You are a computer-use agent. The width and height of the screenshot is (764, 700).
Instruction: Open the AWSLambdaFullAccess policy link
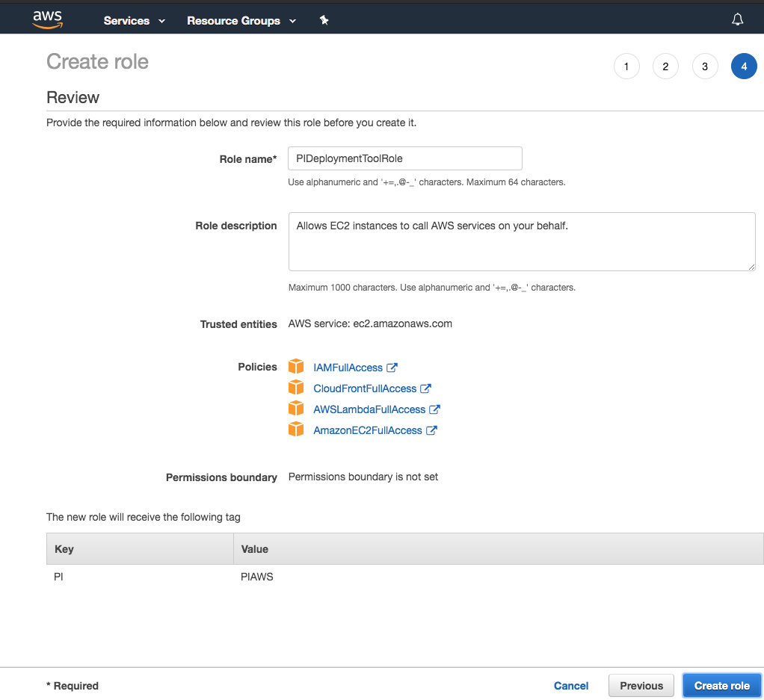pyautogui.click(x=369, y=409)
